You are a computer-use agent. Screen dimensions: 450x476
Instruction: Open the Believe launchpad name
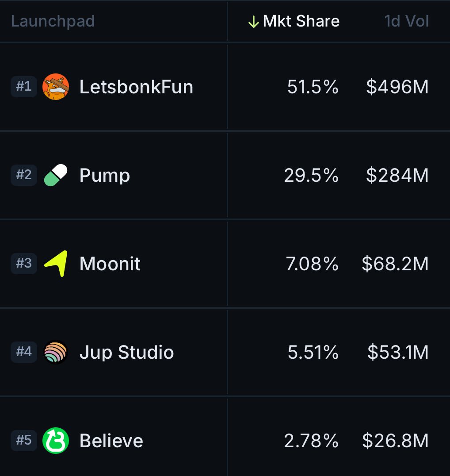(x=111, y=441)
